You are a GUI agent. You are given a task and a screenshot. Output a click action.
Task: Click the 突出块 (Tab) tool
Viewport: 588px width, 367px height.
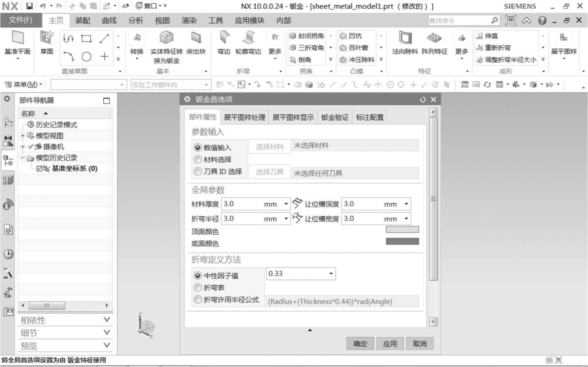(196, 44)
